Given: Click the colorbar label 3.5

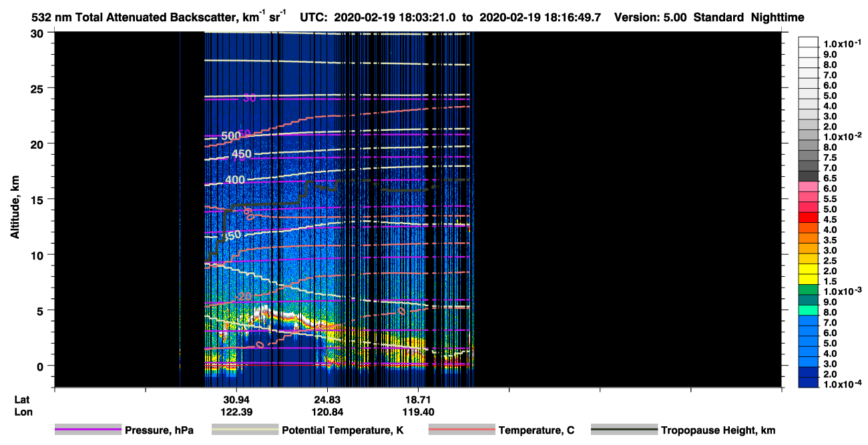Looking at the screenshot, I should (829, 240).
